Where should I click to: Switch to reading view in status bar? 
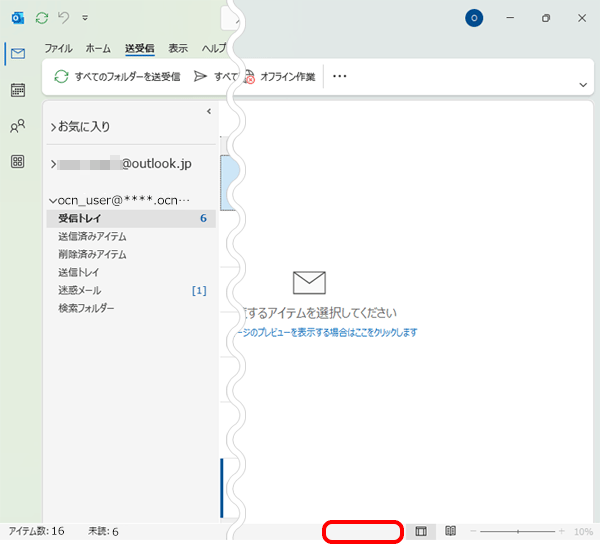[451, 531]
